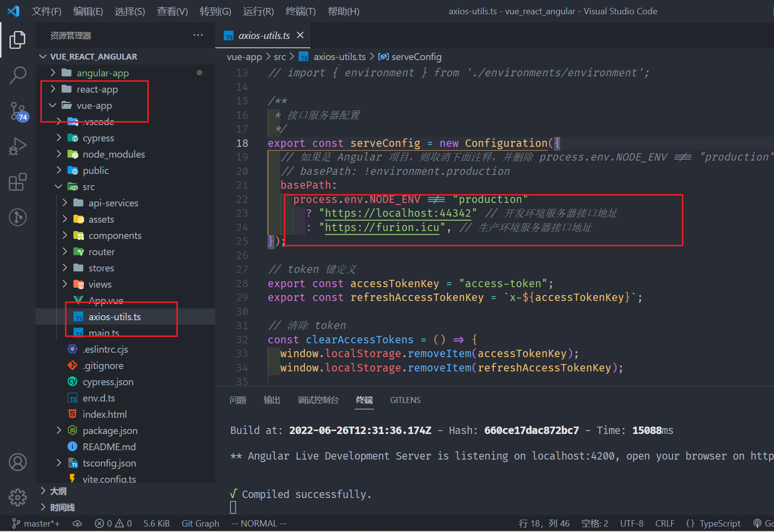
Task: Open Run and Debug view
Action: coord(18,146)
